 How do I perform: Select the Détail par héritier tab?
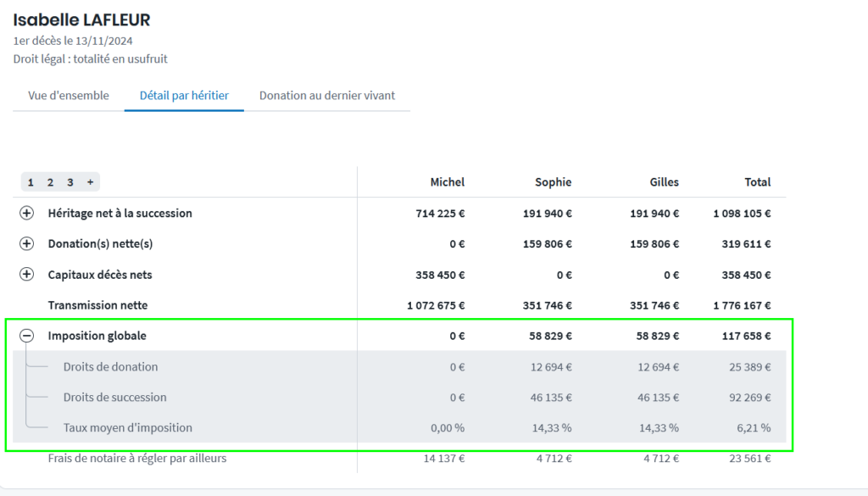tap(184, 96)
